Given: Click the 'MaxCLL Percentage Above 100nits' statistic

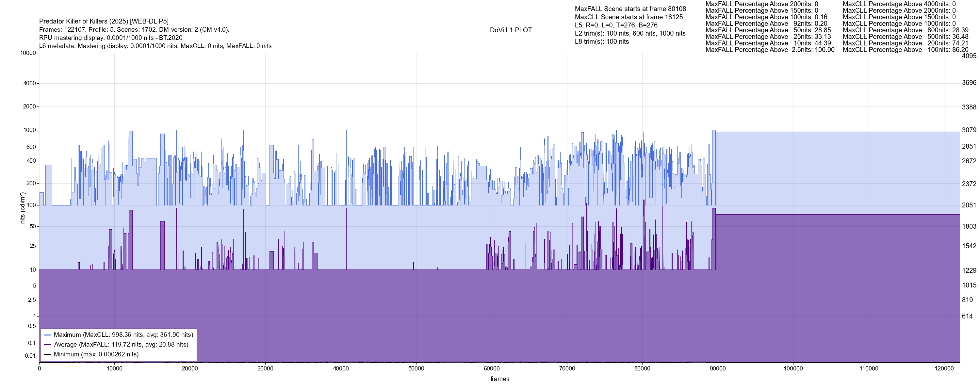Looking at the screenshot, I should coord(905,50).
